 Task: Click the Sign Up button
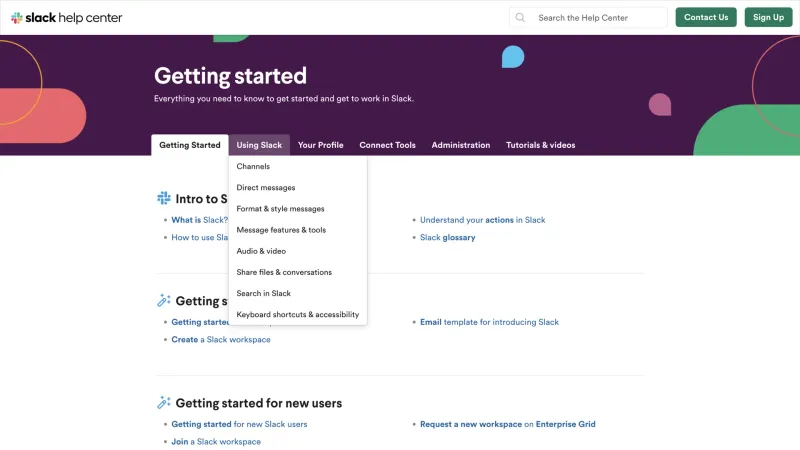pos(768,17)
